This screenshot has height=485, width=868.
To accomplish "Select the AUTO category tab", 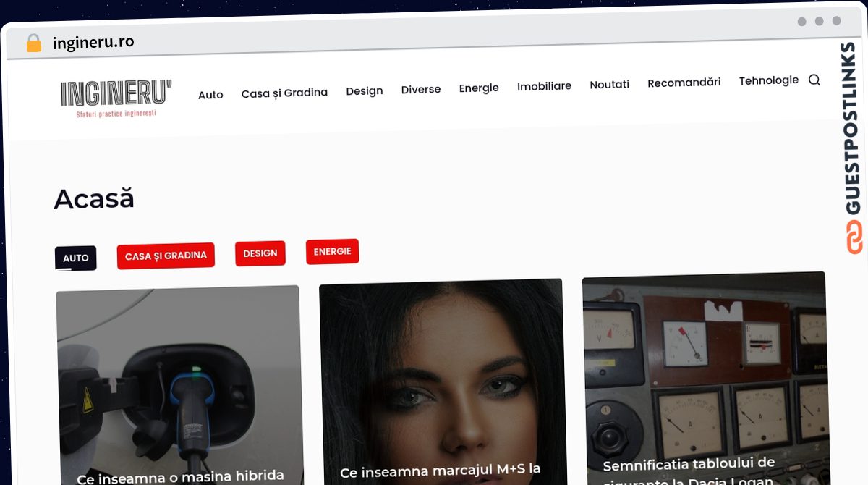I will pos(76,258).
